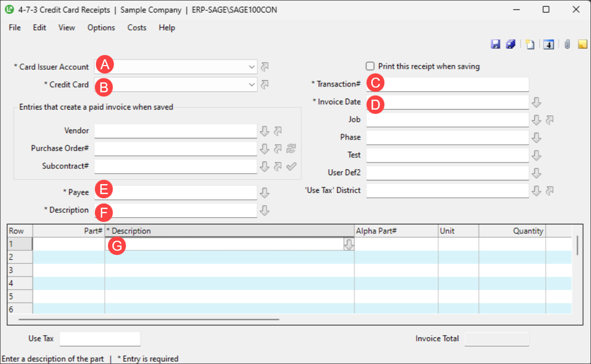The image size is (591, 364).
Task: Open the Vendor detail arrow icon
Action: [278, 131]
